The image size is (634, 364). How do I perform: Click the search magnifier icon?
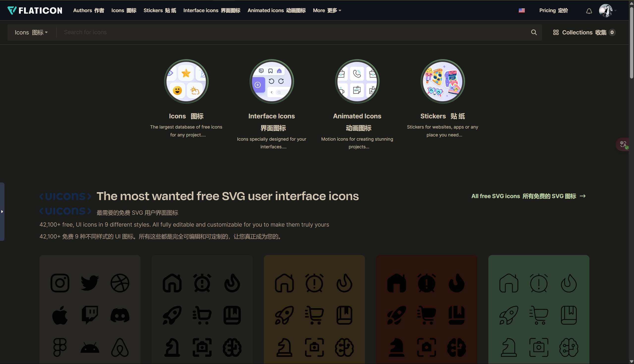click(534, 32)
